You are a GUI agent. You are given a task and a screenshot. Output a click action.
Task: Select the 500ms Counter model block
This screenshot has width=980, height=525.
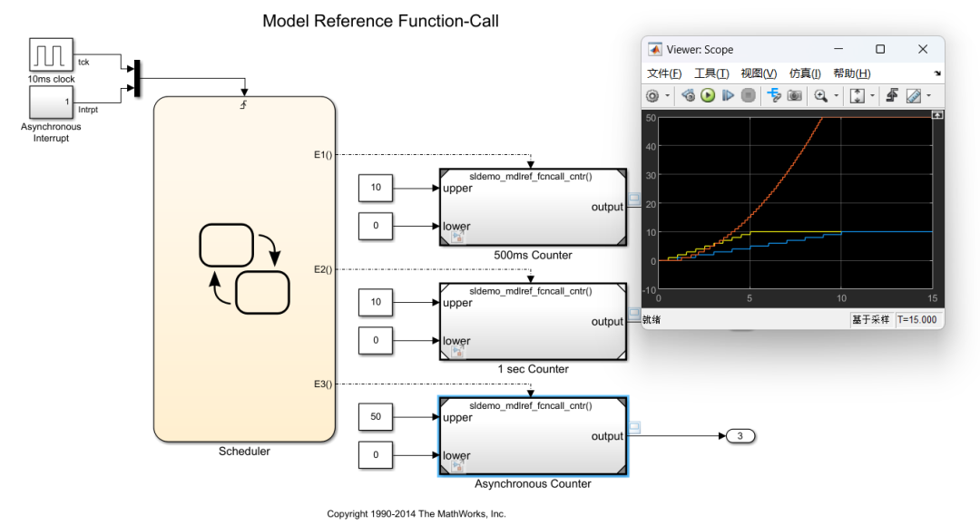tap(534, 207)
